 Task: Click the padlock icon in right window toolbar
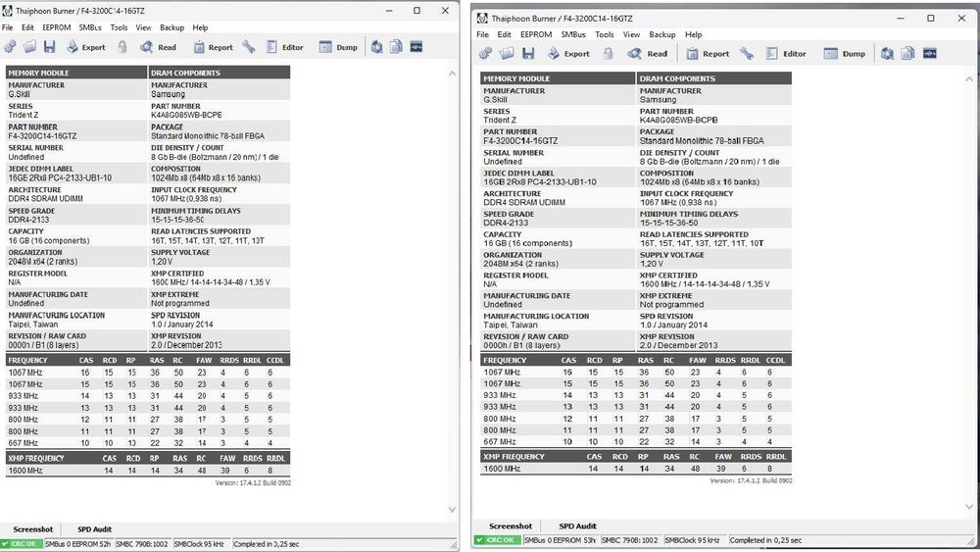(609, 54)
